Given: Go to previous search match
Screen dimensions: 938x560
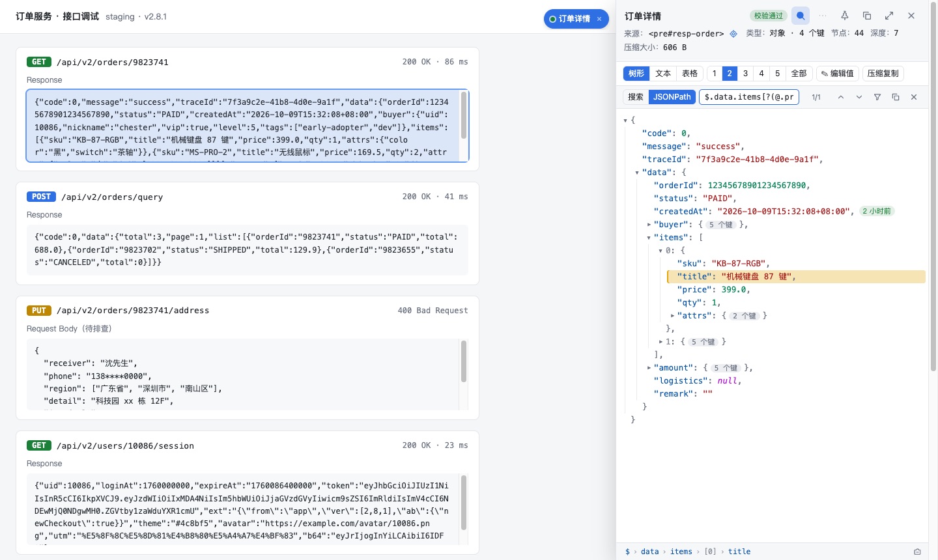Looking at the screenshot, I should (x=841, y=97).
